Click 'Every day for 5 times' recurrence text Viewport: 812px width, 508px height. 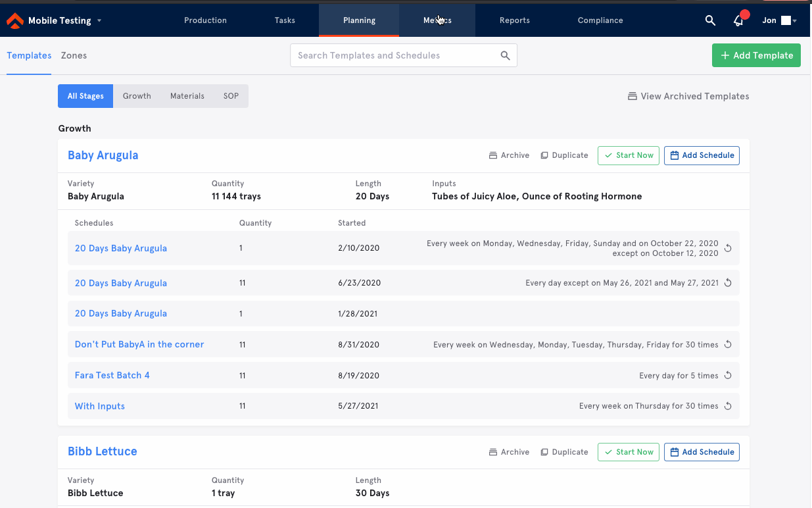[679, 376]
